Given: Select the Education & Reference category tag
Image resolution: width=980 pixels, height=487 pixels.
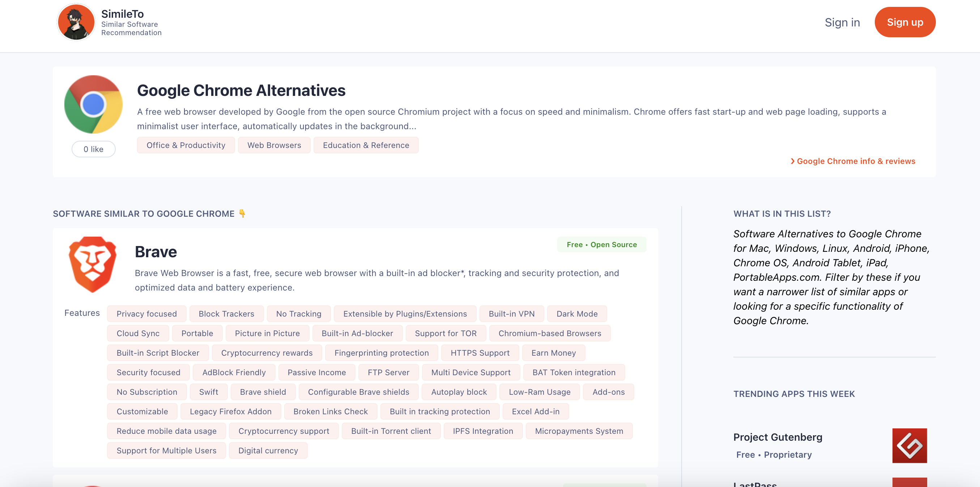Looking at the screenshot, I should tap(366, 145).
